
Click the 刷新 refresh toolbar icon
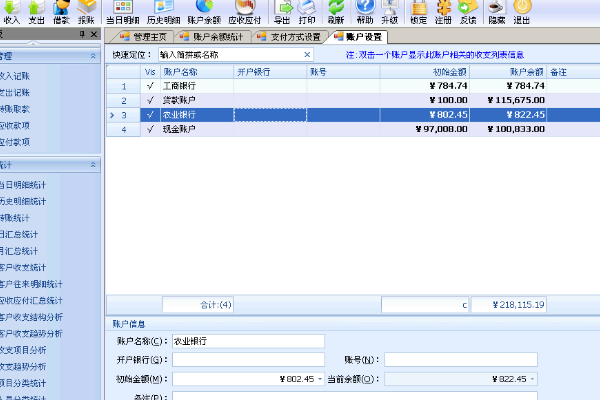(x=336, y=10)
